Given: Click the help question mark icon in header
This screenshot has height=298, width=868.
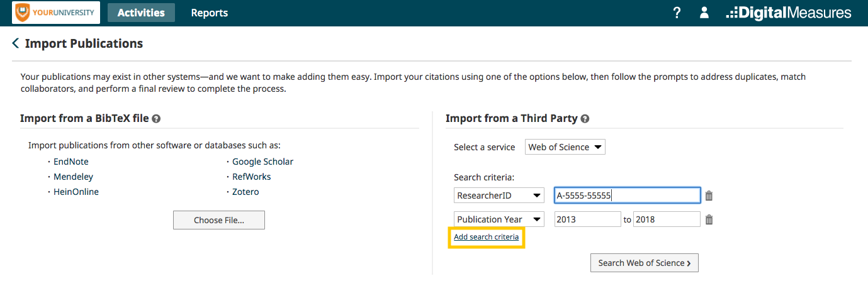Looking at the screenshot, I should click(x=677, y=13).
